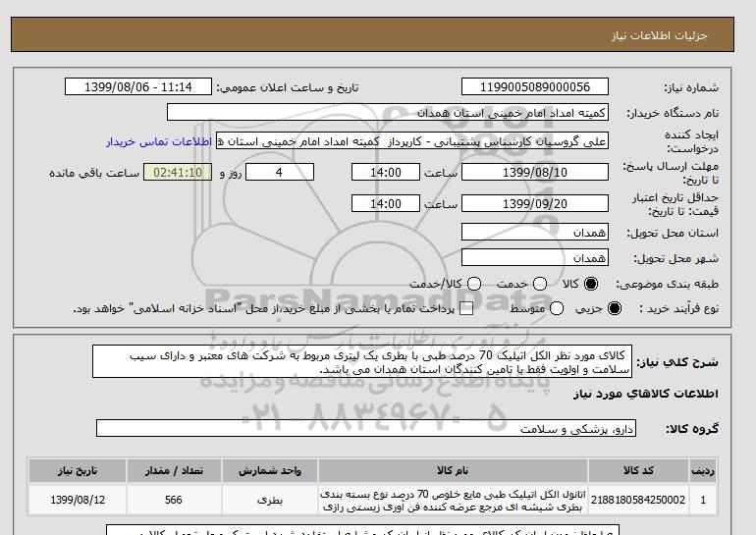Click the تاریخ نیاز column header
This screenshot has width=756, height=535.
[x=78, y=470]
